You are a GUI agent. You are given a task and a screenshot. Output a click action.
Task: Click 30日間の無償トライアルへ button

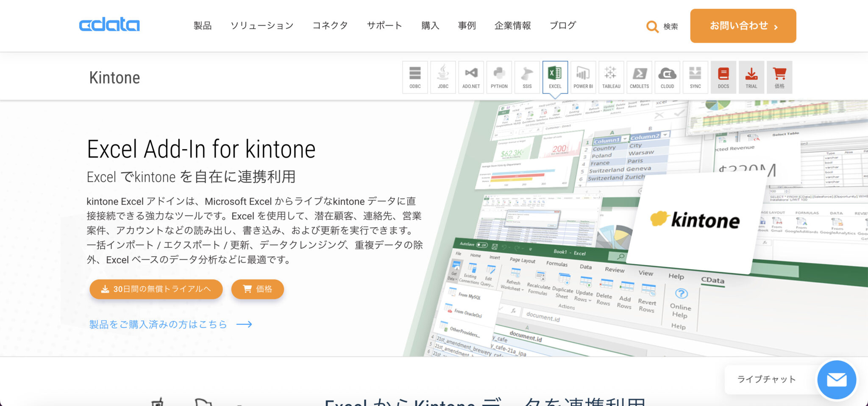156,289
